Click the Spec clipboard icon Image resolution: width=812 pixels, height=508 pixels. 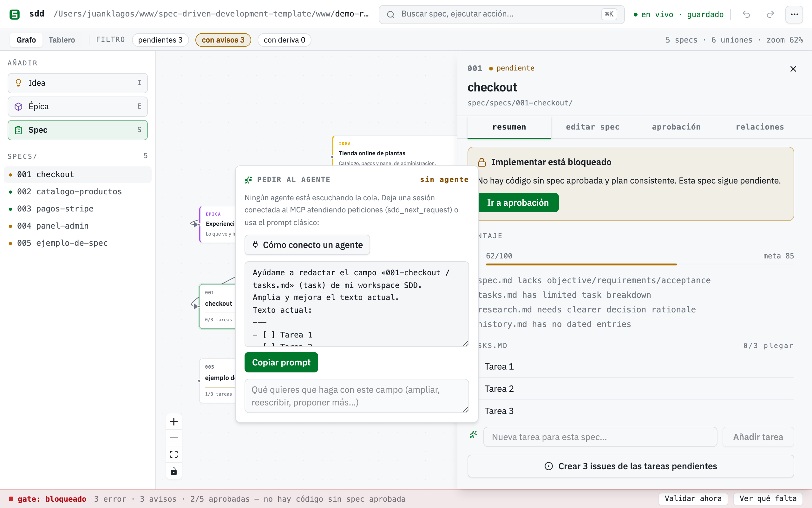[x=18, y=130]
